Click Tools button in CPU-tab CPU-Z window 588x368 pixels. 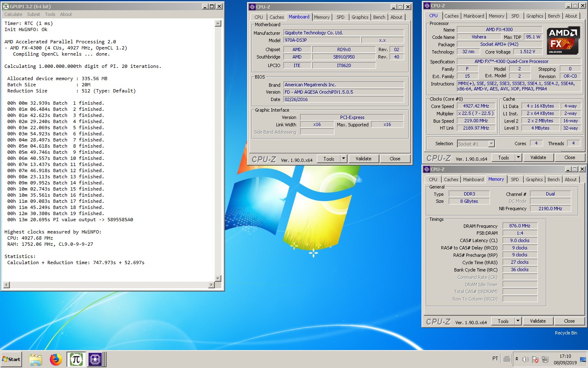[x=503, y=157]
